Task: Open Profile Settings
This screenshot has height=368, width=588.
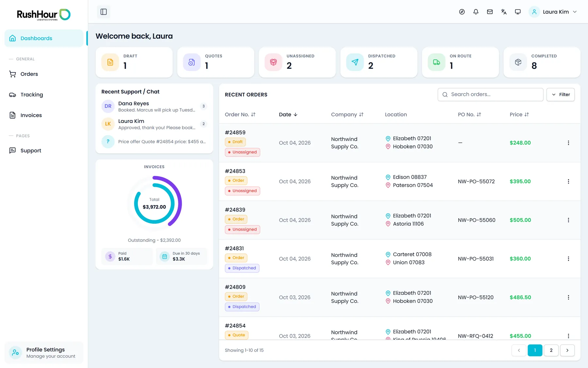Action: [44, 353]
